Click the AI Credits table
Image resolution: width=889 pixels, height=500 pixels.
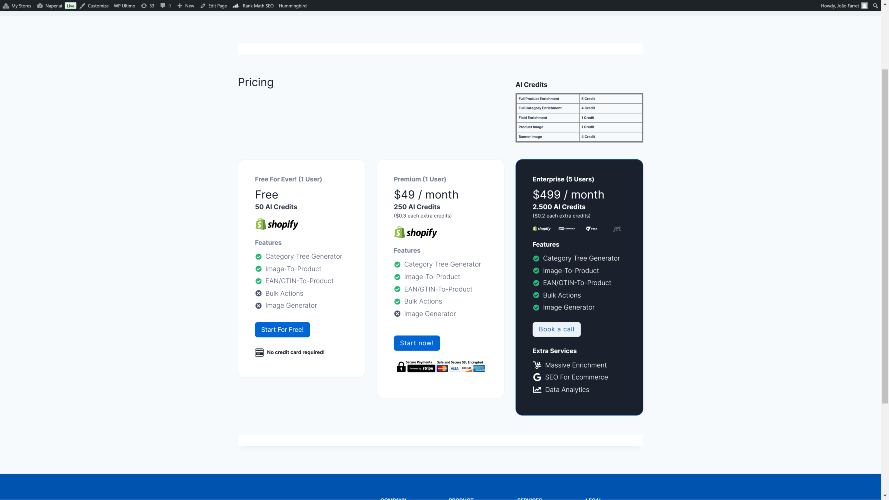[579, 117]
